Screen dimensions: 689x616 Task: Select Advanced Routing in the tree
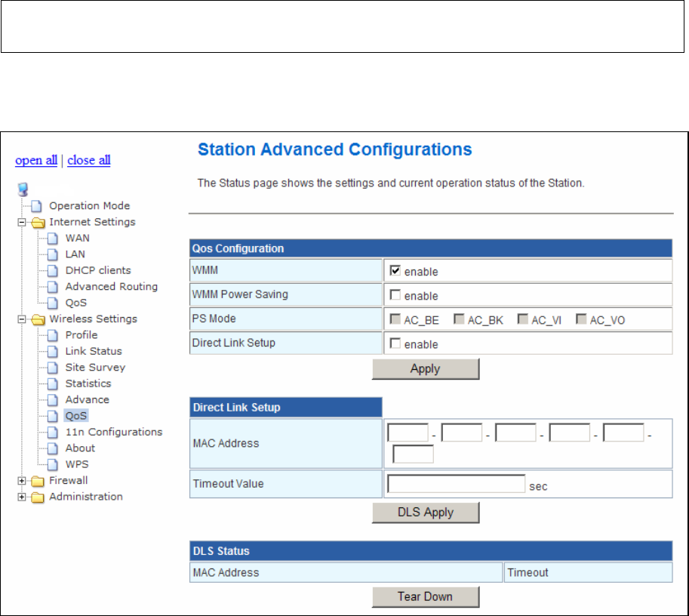(111, 287)
